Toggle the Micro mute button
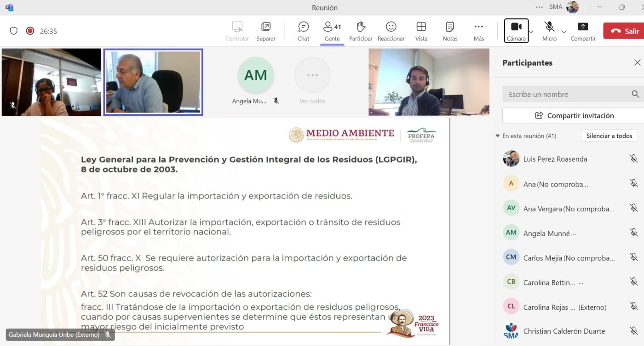 [x=549, y=30]
